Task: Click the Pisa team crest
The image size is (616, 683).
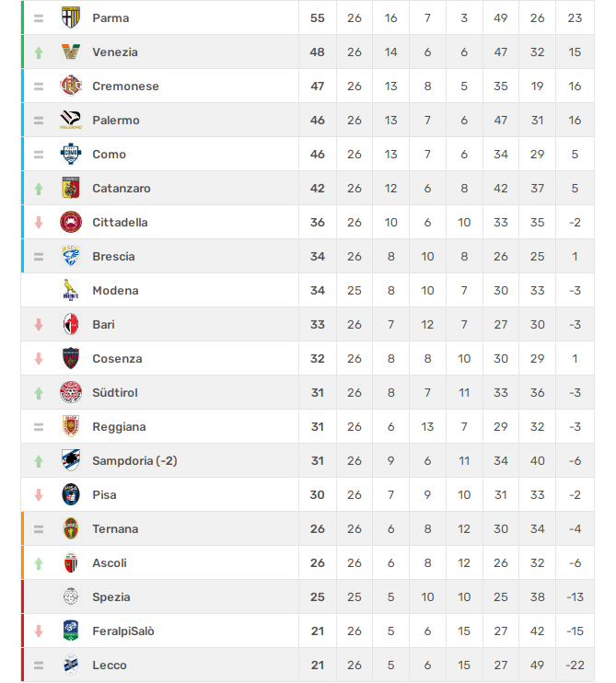Action: pos(71,495)
